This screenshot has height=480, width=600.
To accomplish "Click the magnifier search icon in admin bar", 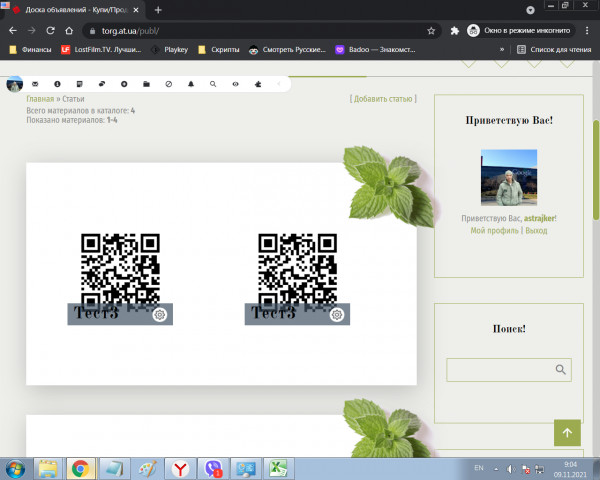I will [213, 84].
